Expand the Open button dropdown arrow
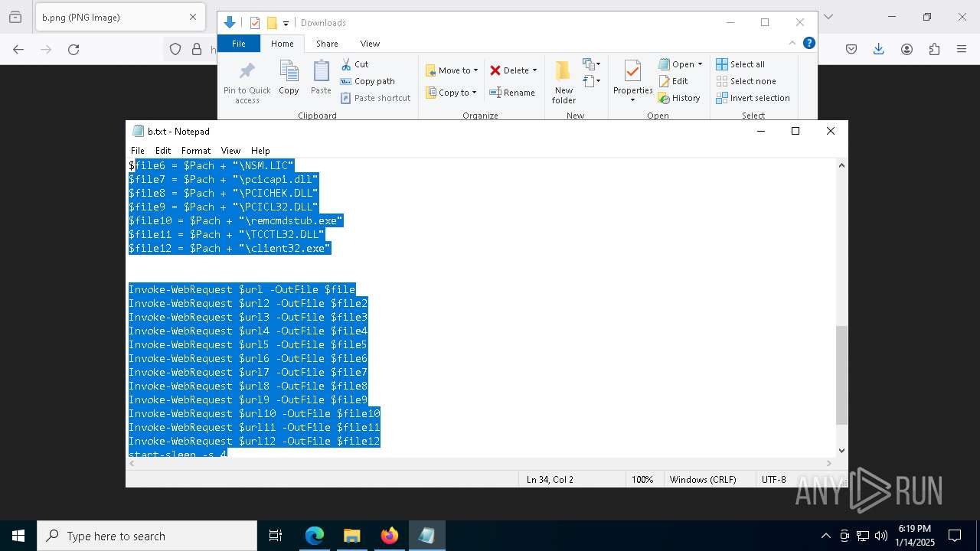Image resolution: width=980 pixels, height=551 pixels. pos(700,64)
